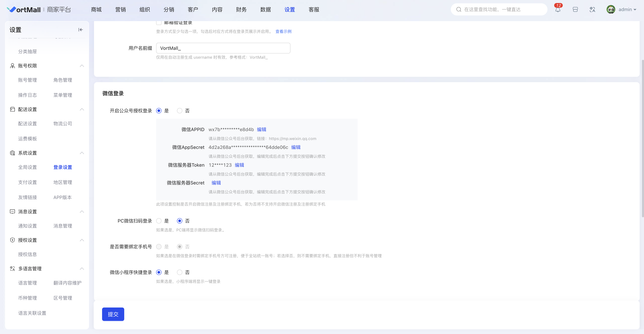Collapse the 账号权限 sidebar section

coord(82,66)
